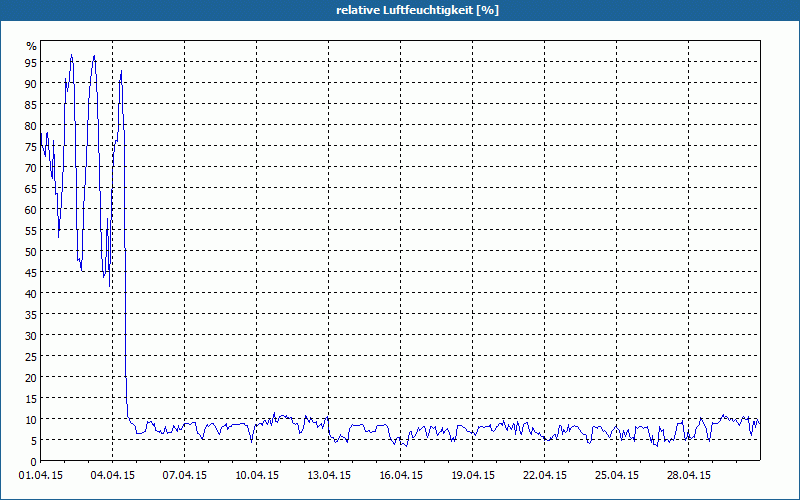Select the 22.04.15 x-axis date
The height and width of the screenshot is (500, 800).
(x=545, y=476)
